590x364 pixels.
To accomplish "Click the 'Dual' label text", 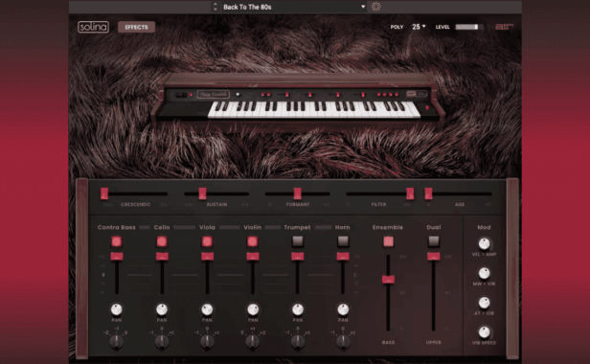I will coord(434,227).
